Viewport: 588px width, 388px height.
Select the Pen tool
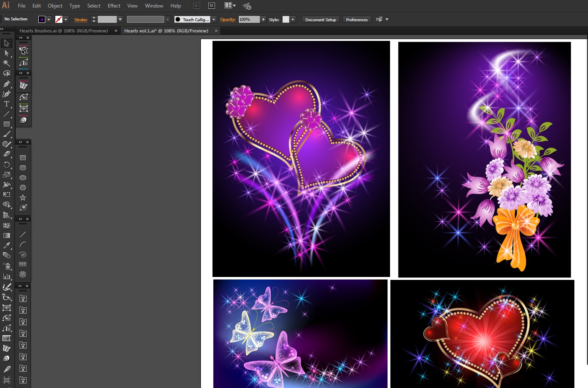[x=7, y=84]
